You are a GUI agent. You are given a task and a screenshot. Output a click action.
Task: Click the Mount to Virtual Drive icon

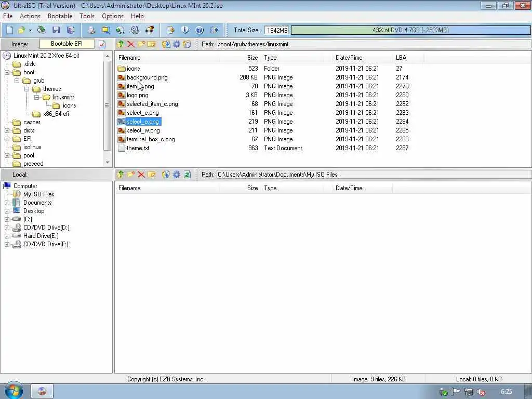[x=135, y=30]
